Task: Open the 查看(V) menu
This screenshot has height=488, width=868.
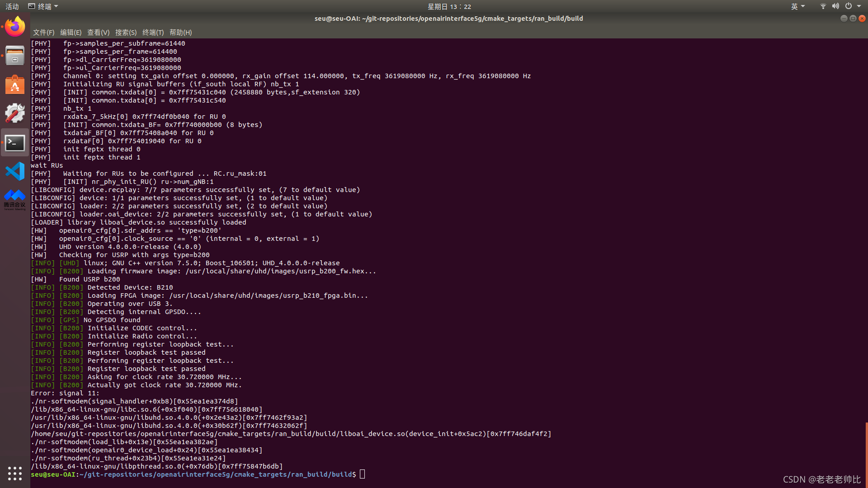Action: (x=98, y=33)
